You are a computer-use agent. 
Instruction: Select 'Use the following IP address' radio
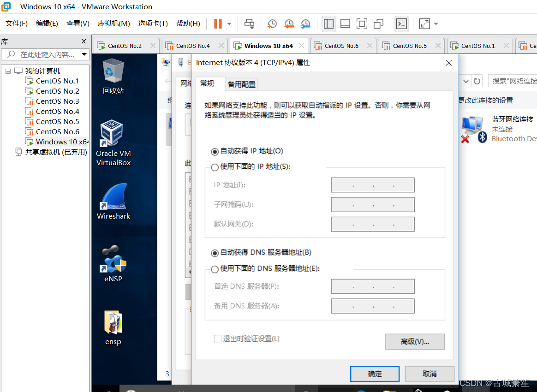point(215,167)
